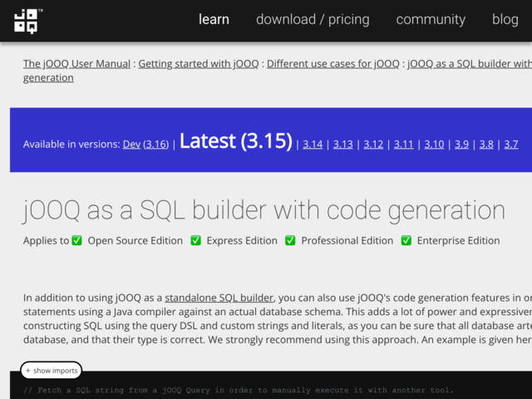Switch to Dev (3.16) version
Image resolution: width=532 pixels, height=399 pixels.
click(x=145, y=144)
